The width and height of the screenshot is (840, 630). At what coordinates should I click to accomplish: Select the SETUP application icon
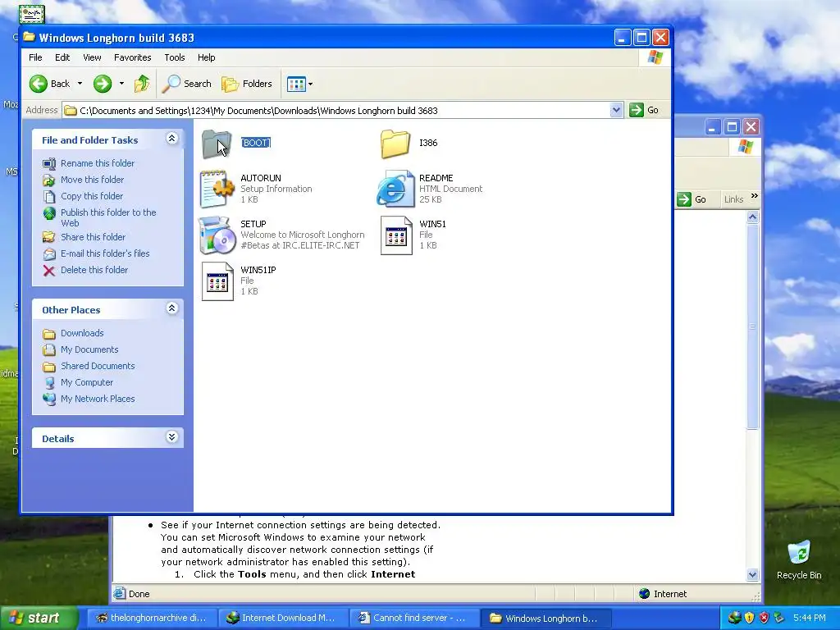pyautogui.click(x=217, y=235)
